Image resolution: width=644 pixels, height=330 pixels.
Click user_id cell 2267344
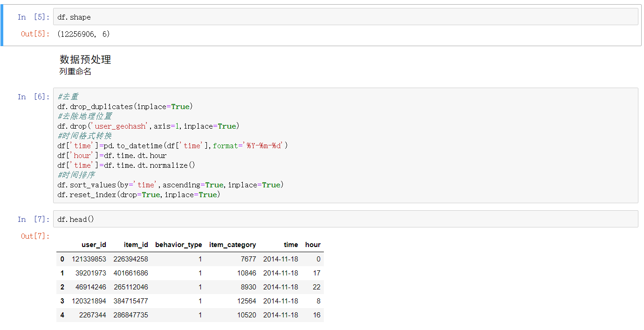[93, 315]
